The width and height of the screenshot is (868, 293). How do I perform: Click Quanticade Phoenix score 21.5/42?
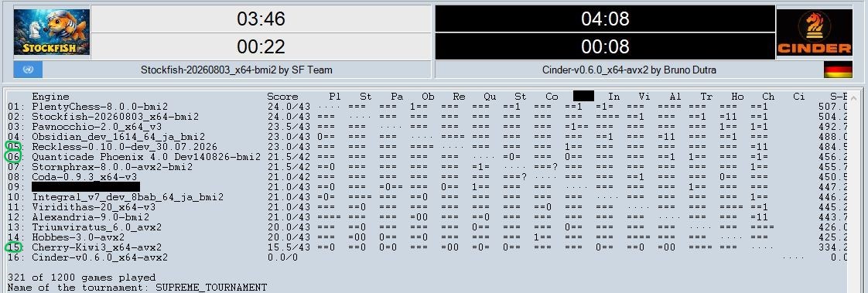click(x=289, y=157)
